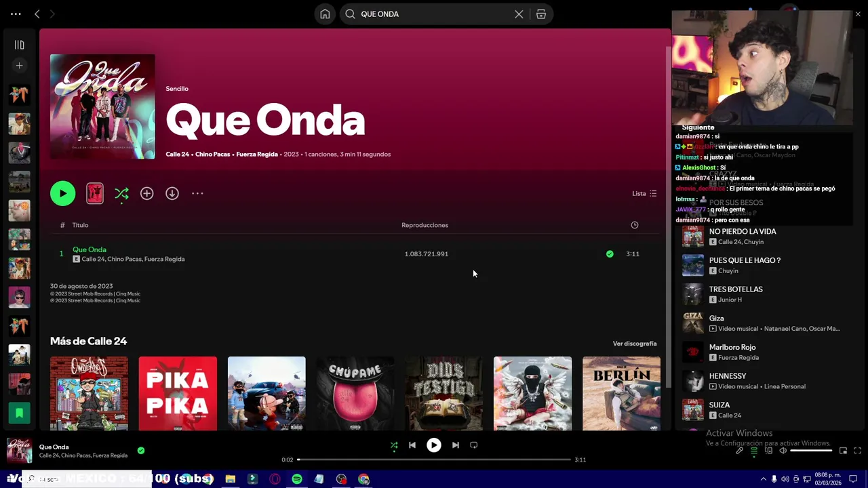Expand Your Library in the sidebar

[19, 45]
